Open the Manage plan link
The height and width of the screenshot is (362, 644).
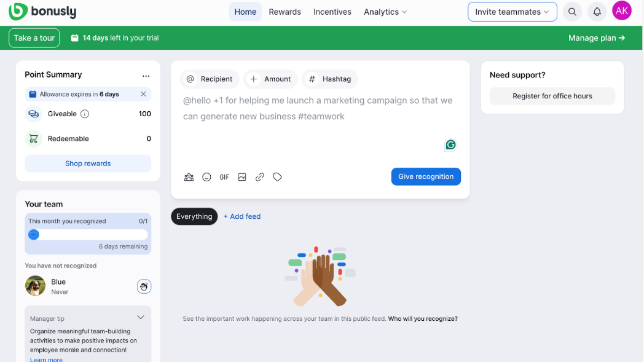point(597,38)
